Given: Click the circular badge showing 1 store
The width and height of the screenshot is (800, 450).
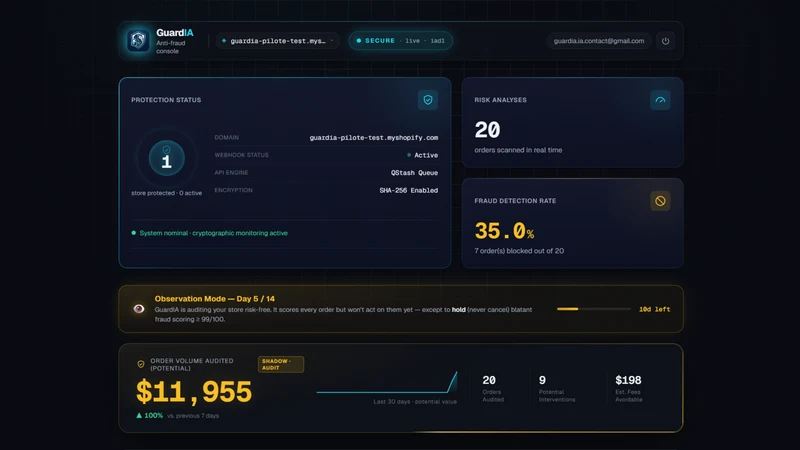Looking at the screenshot, I should [x=166, y=158].
